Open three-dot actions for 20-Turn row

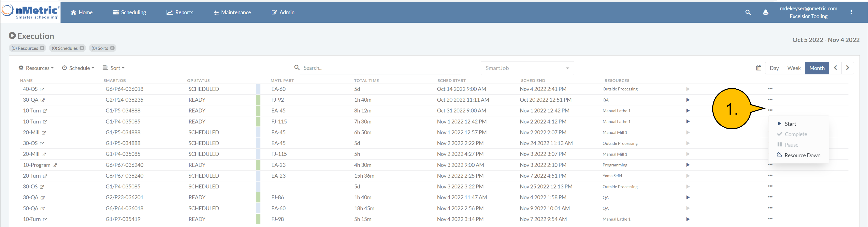coord(770,176)
